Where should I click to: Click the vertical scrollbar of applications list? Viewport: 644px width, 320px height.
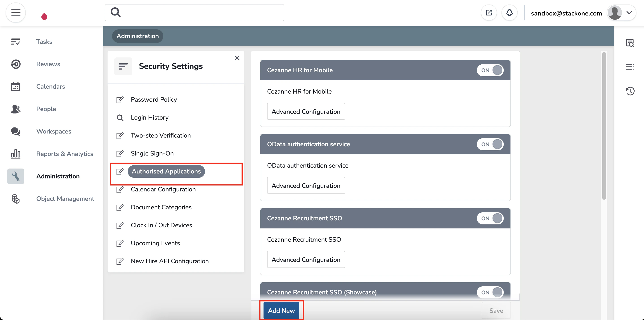pos(604,125)
